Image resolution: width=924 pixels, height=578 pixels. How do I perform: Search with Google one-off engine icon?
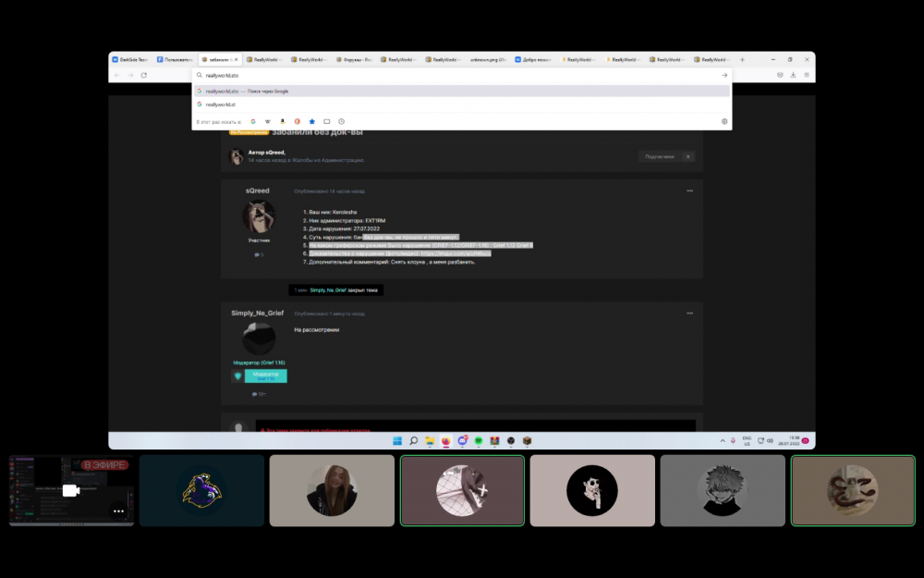click(253, 121)
